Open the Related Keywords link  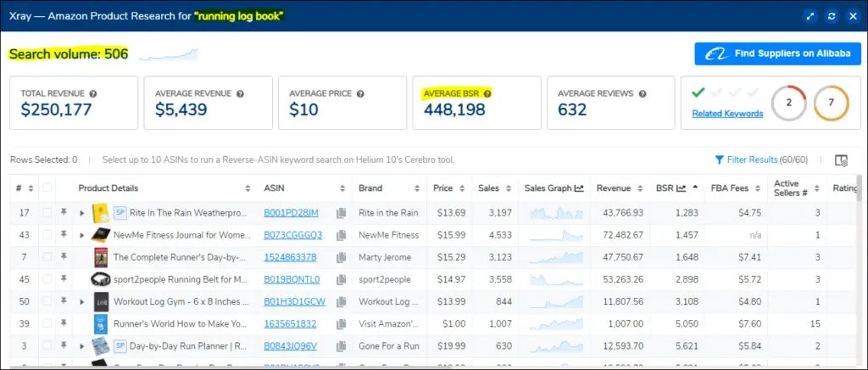pyautogui.click(x=727, y=114)
